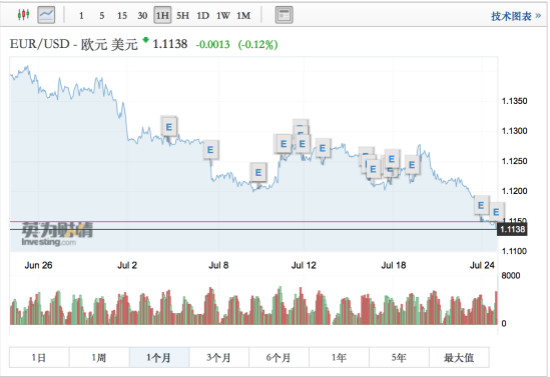
Task: Select the 1H interval button
Action: click(x=162, y=15)
